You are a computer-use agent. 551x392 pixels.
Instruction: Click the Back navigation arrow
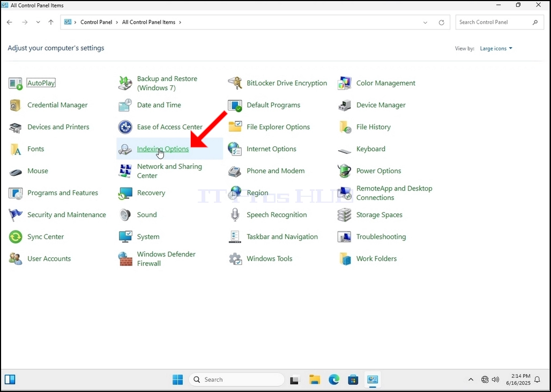tap(10, 22)
